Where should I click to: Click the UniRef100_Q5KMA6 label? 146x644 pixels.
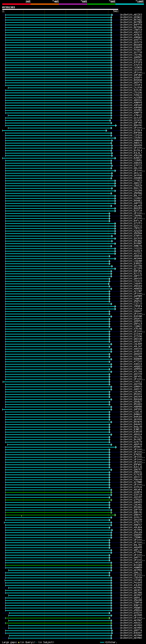(x=131, y=193)
